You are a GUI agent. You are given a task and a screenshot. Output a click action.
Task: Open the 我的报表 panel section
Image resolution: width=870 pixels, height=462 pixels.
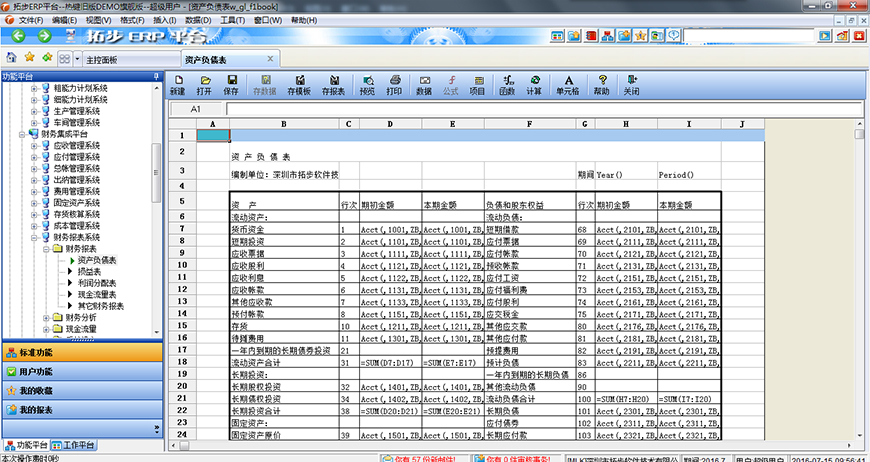coord(80,410)
